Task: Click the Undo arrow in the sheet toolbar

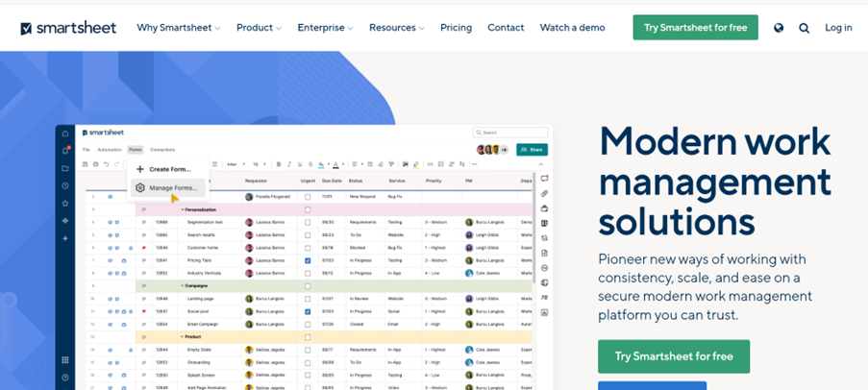Action: (107, 164)
